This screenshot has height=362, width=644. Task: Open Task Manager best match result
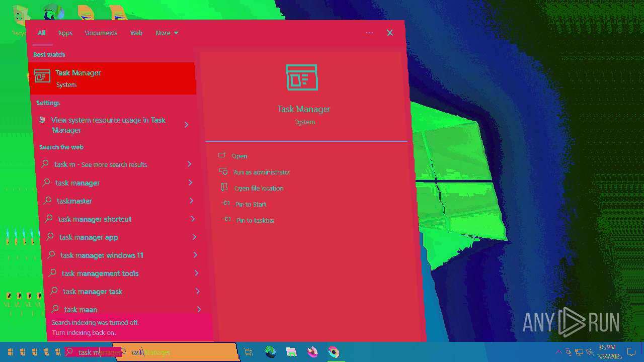[112, 78]
